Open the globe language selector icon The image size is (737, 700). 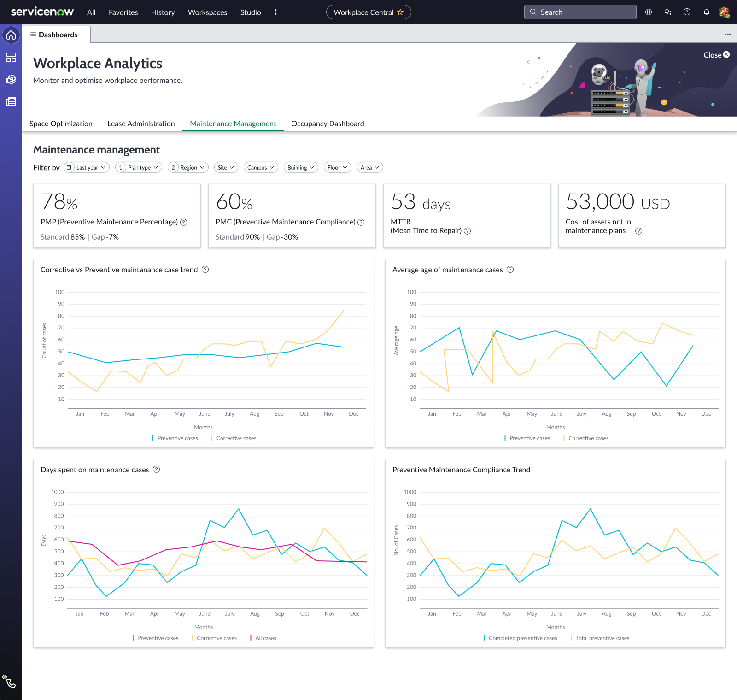[x=649, y=12]
